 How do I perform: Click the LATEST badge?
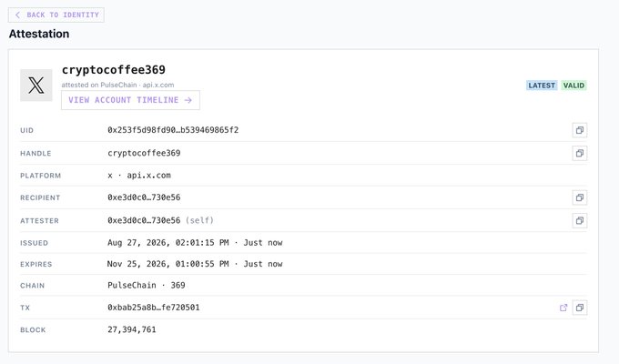[x=542, y=86]
